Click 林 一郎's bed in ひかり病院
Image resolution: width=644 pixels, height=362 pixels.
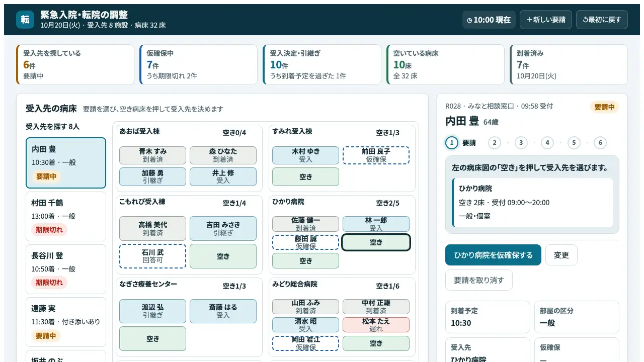coord(376,224)
